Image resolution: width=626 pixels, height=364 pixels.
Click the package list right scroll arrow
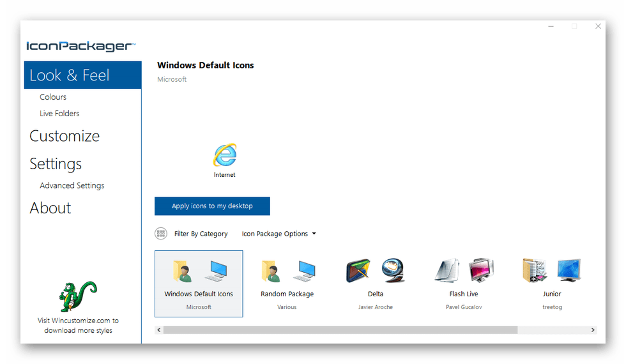tap(593, 330)
